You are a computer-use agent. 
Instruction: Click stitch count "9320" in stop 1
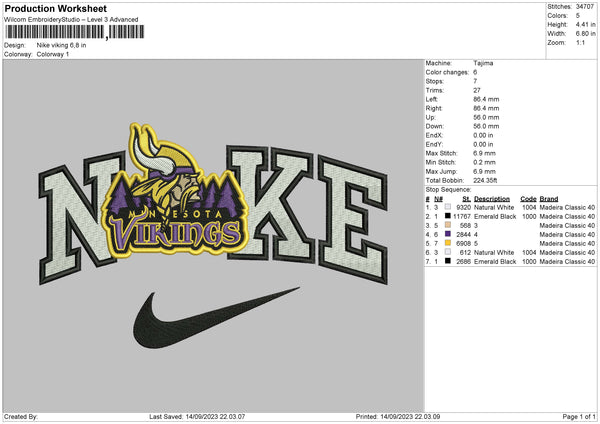tap(463, 207)
